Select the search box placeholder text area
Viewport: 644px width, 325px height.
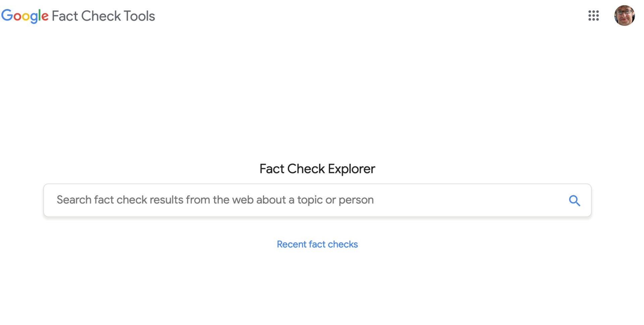click(x=215, y=200)
